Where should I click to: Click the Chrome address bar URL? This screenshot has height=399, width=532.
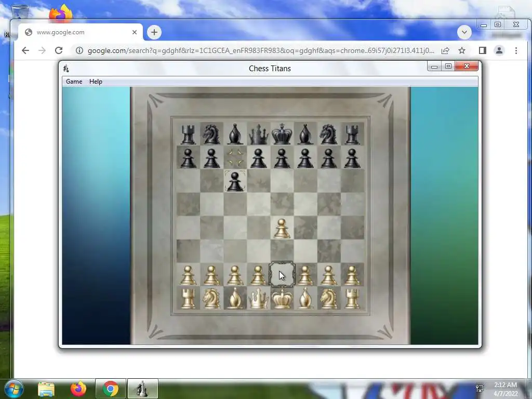tap(261, 50)
